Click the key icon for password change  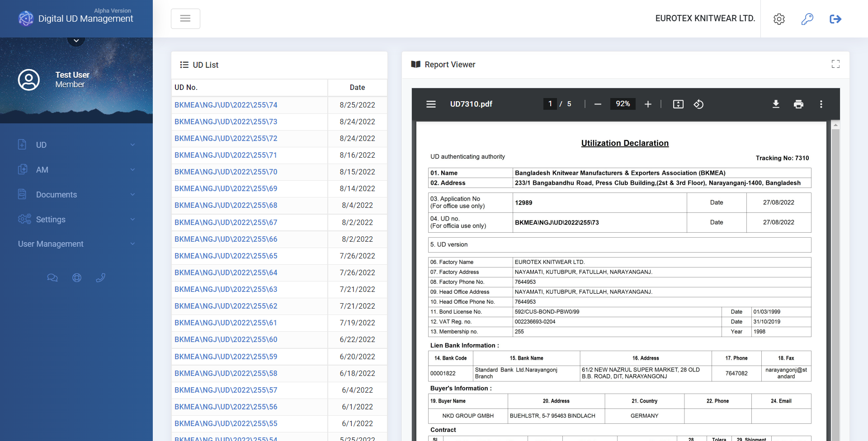[807, 19]
